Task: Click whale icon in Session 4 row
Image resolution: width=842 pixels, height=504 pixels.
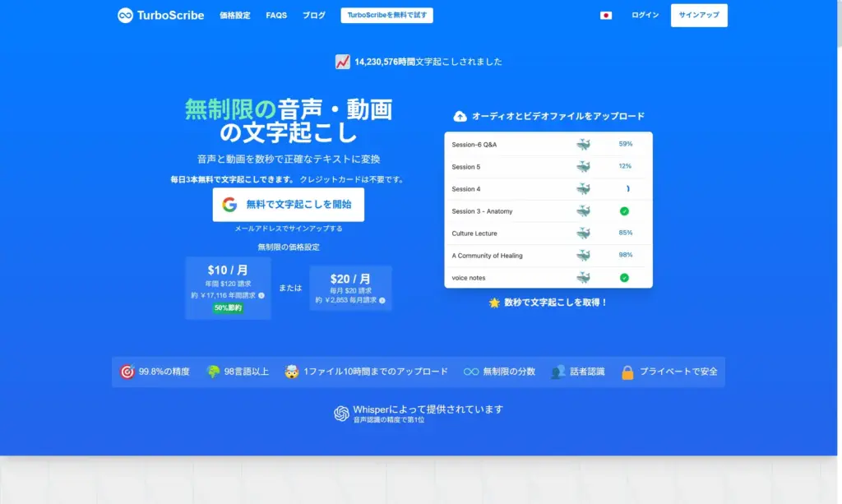Action: point(583,189)
